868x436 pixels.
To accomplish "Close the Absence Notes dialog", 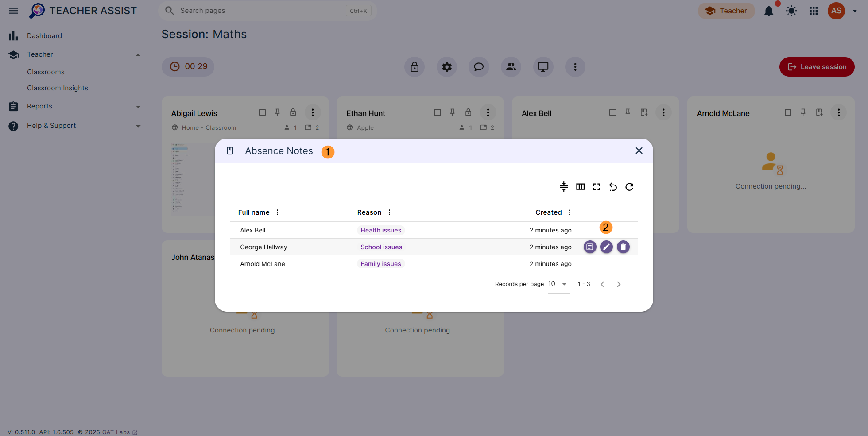I will click(639, 150).
